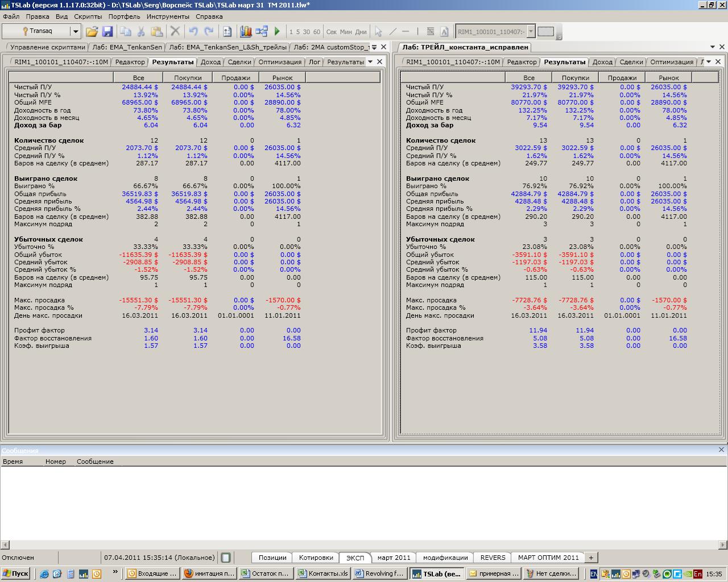Open the Скрипты menu

tap(88, 16)
